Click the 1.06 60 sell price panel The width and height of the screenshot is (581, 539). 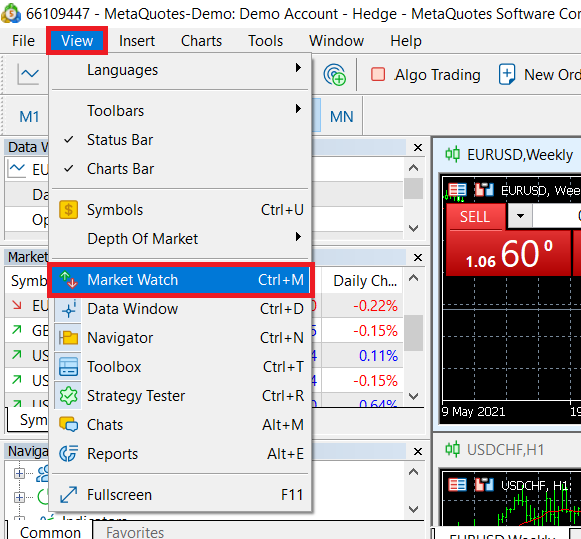[508, 253]
